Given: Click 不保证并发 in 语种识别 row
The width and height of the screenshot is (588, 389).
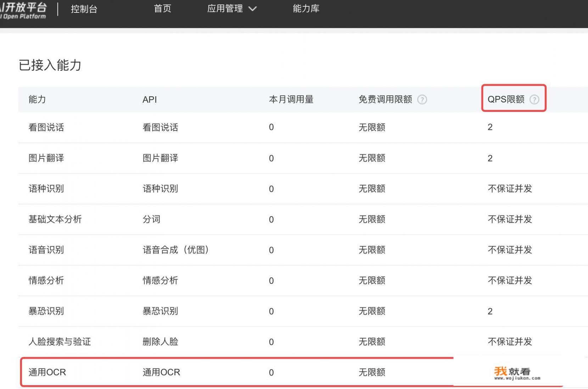Looking at the screenshot, I should tap(510, 189).
